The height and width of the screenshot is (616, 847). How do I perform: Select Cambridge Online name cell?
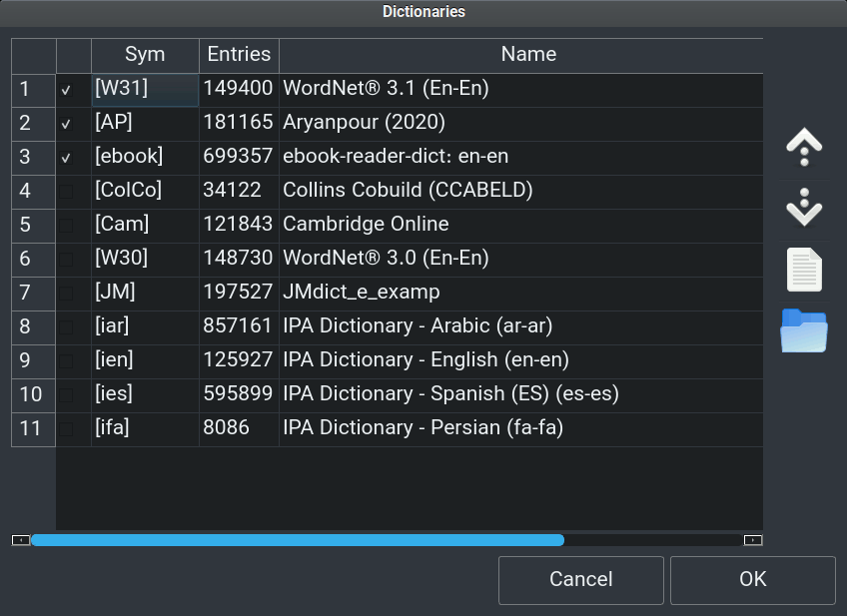521,226
